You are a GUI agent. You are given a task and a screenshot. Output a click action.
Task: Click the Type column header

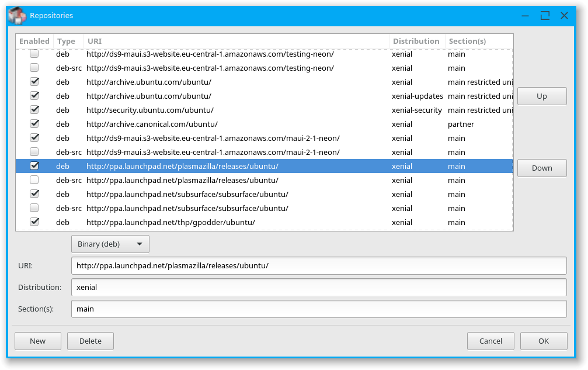[67, 42]
